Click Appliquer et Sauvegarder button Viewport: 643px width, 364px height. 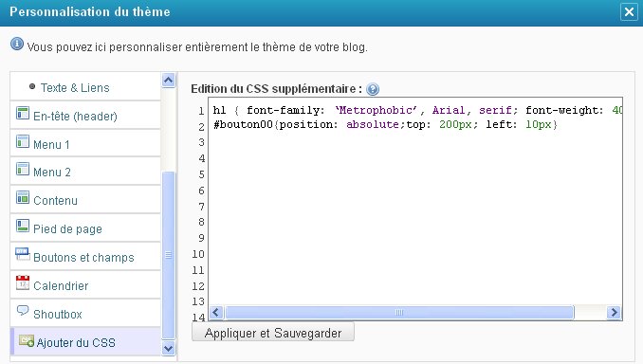(x=273, y=333)
